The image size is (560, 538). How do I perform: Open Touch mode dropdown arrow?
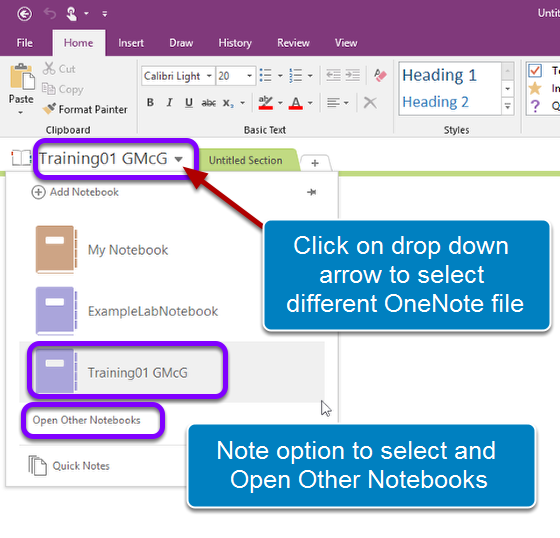[86, 14]
